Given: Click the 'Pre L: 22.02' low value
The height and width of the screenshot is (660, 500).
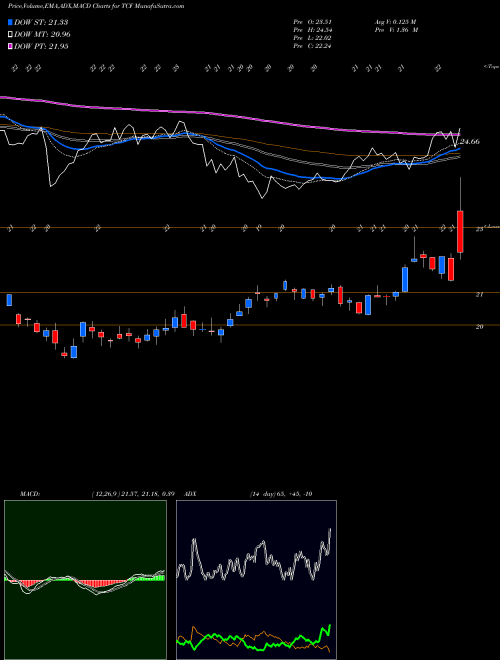Looking at the screenshot, I should 313,38.
